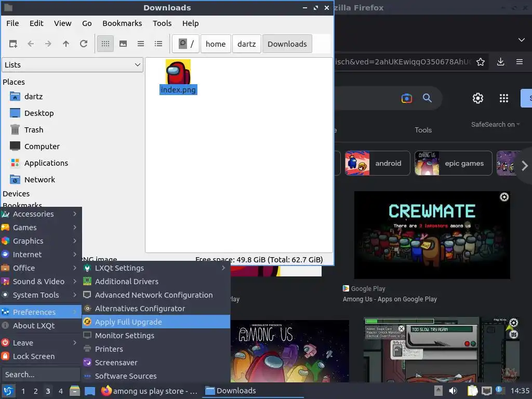This screenshot has width=532, height=399.
Task: Click Downloads path segment button
Action: (x=287, y=44)
